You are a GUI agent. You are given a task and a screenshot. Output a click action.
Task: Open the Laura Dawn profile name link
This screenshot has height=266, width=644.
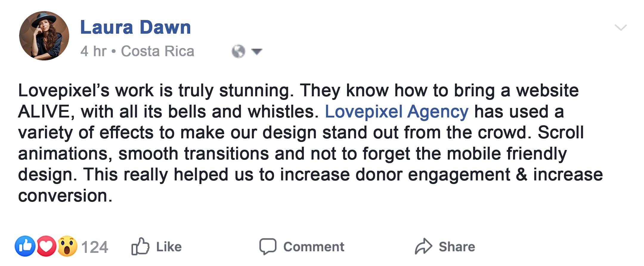(x=135, y=27)
